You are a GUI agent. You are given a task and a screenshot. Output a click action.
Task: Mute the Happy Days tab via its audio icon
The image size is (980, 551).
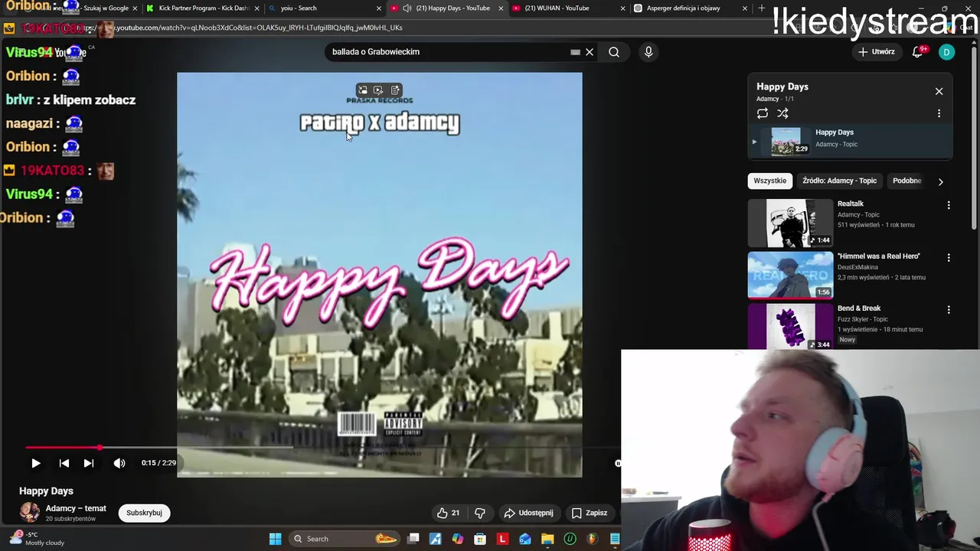pos(407,8)
